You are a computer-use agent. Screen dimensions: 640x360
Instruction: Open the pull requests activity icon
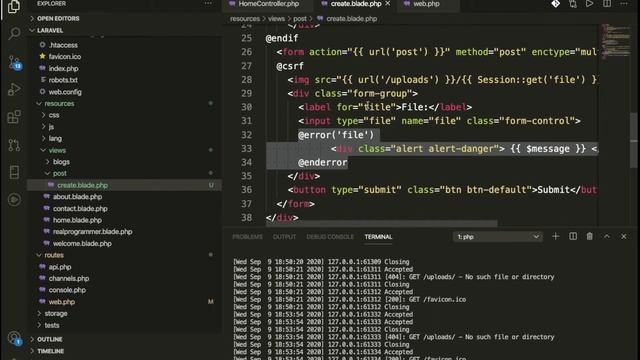click(x=14, y=145)
